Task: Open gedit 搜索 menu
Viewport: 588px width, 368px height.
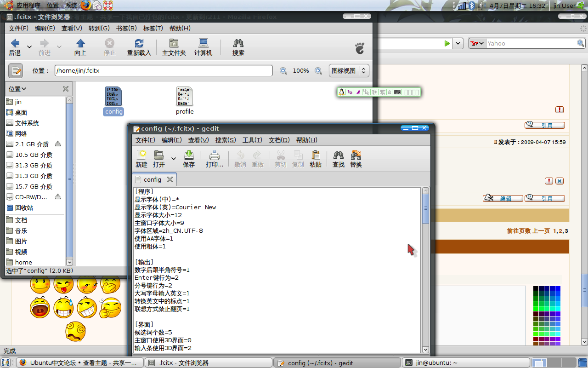Action: click(226, 140)
